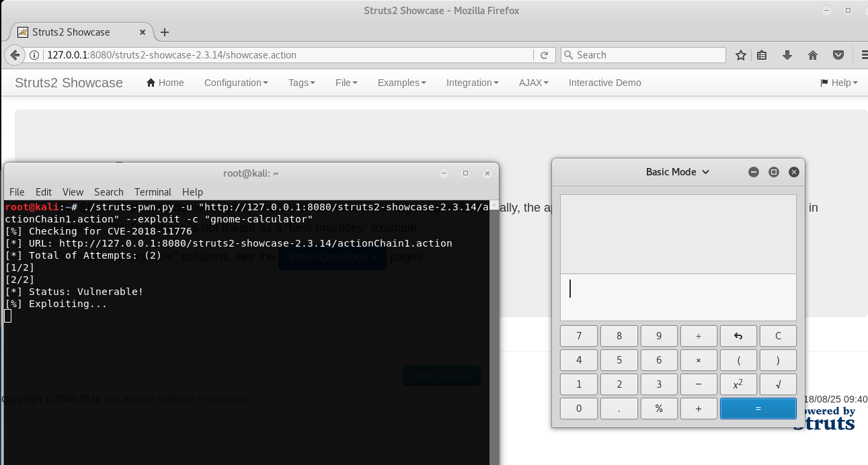Reload the page with the refresh icon

pyautogui.click(x=545, y=55)
